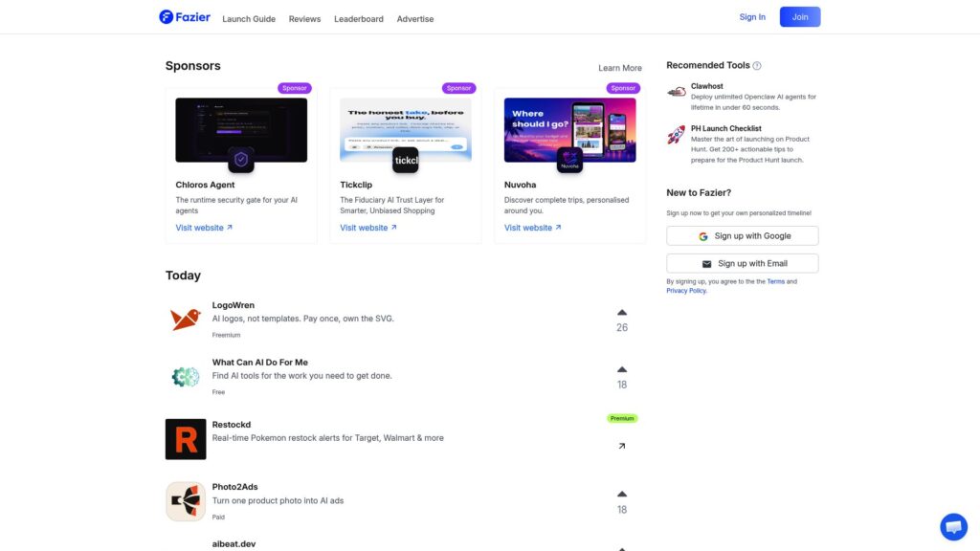Image resolution: width=980 pixels, height=551 pixels.
Task: Open the LogoWren product title
Action: [234, 305]
